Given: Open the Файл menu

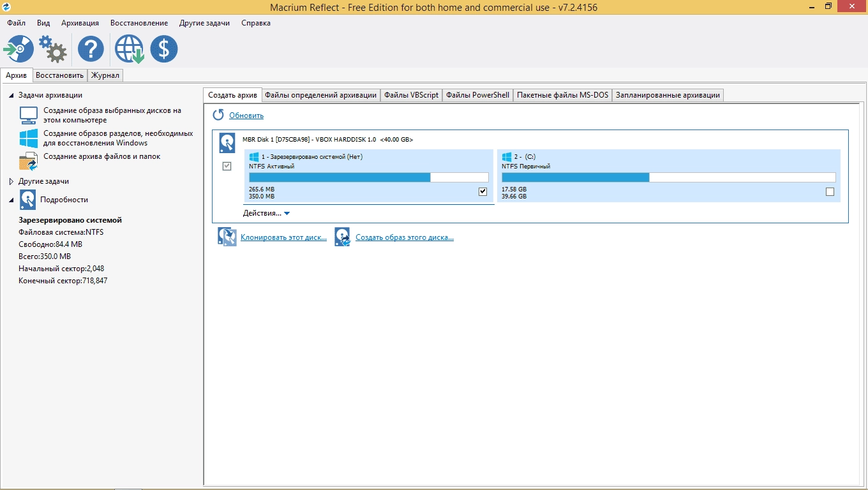Looking at the screenshot, I should coord(16,22).
